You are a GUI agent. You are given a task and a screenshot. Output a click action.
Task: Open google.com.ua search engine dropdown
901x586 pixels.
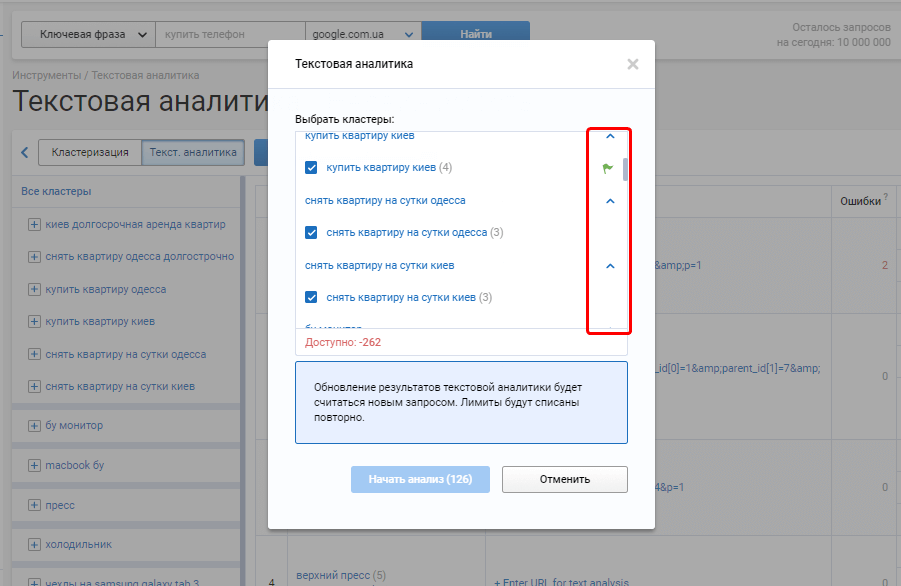click(363, 34)
